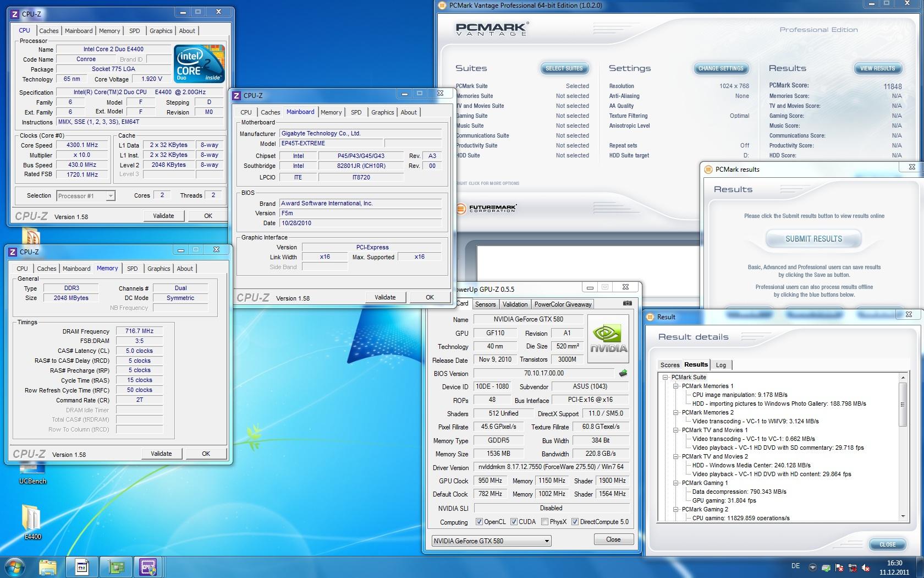Click the Result details vertical scrollbar thumb
This screenshot has height=578, width=924.
pos(903,405)
